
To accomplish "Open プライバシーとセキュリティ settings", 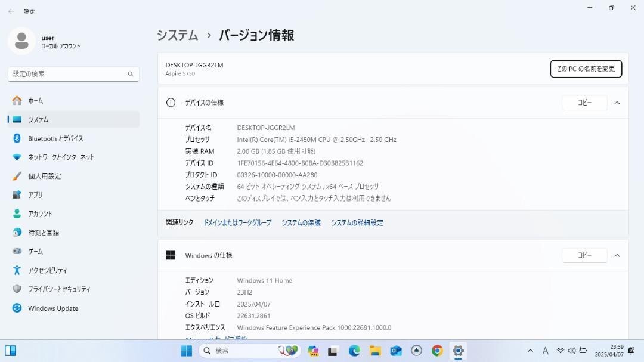I will [x=73, y=289].
